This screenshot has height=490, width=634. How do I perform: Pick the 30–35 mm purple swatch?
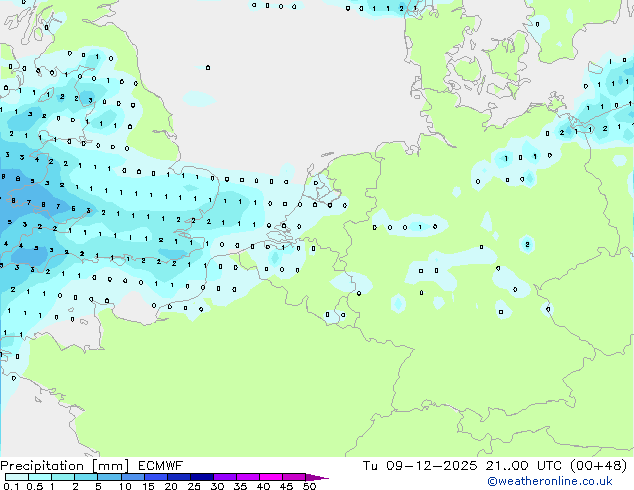click(x=224, y=477)
